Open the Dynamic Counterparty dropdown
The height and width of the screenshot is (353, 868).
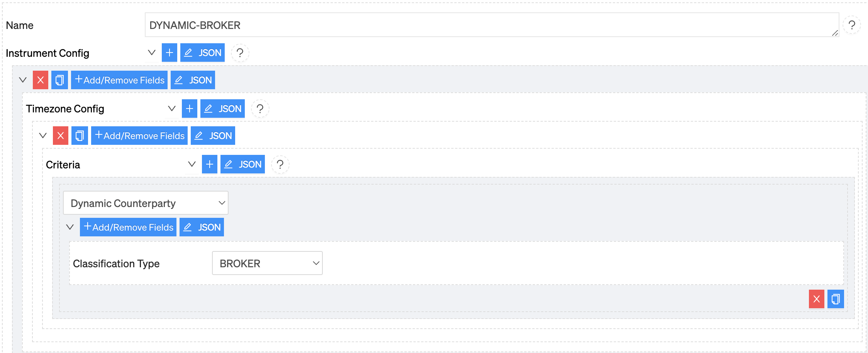click(146, 203)
